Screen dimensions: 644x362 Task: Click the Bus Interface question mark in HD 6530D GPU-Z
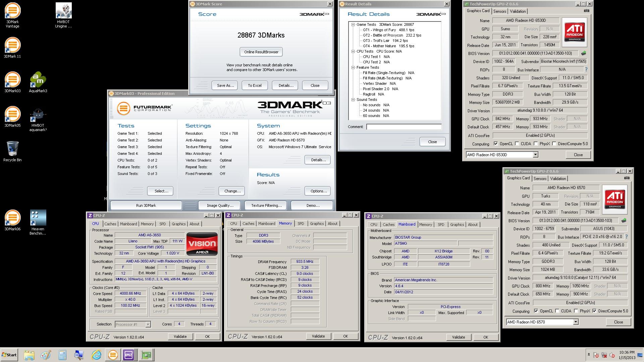point(586,69)
